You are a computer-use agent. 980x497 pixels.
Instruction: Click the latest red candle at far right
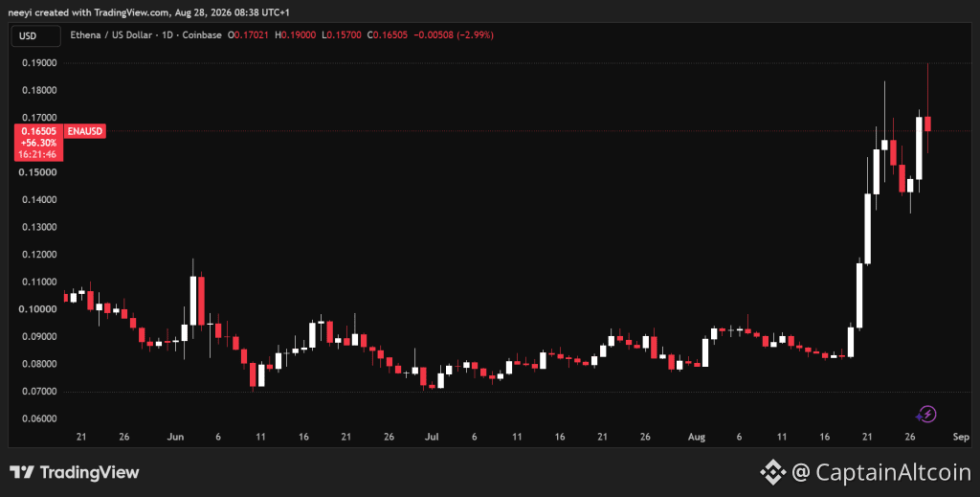click(927, 124)
